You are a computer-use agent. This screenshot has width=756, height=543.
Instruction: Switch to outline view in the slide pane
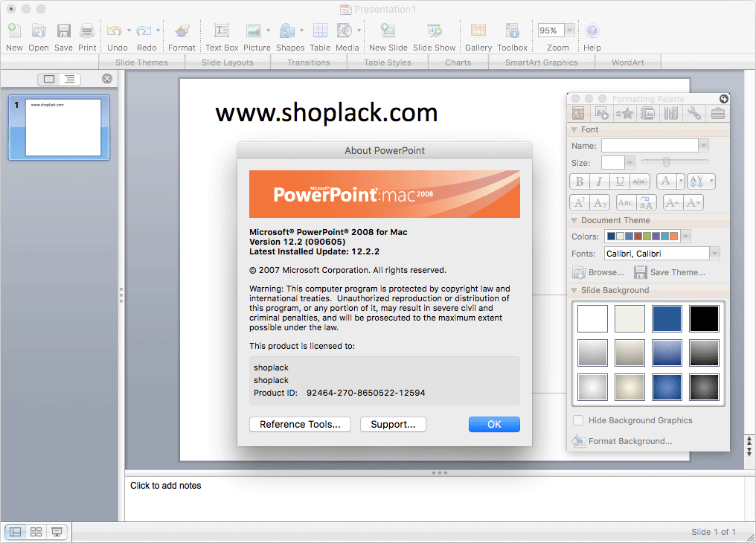tap(70, 79)
